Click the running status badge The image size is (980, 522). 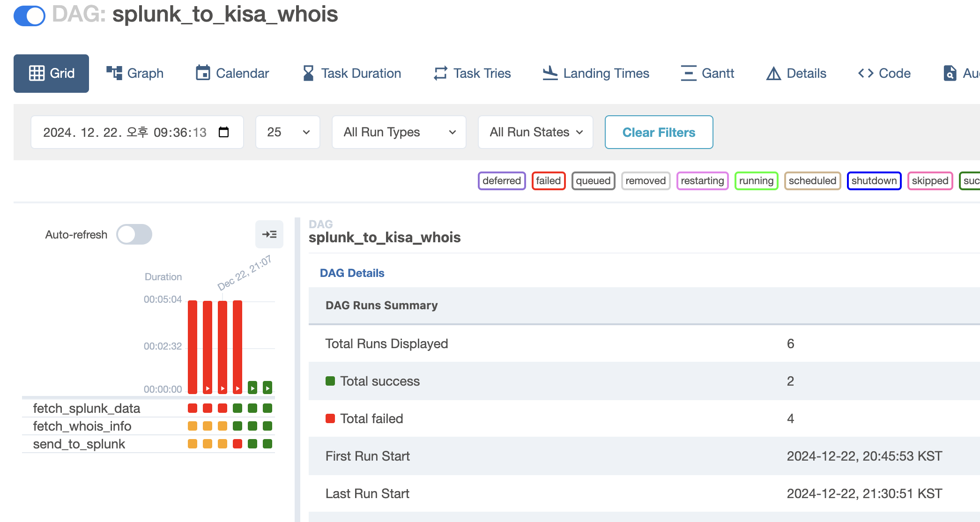756,181
